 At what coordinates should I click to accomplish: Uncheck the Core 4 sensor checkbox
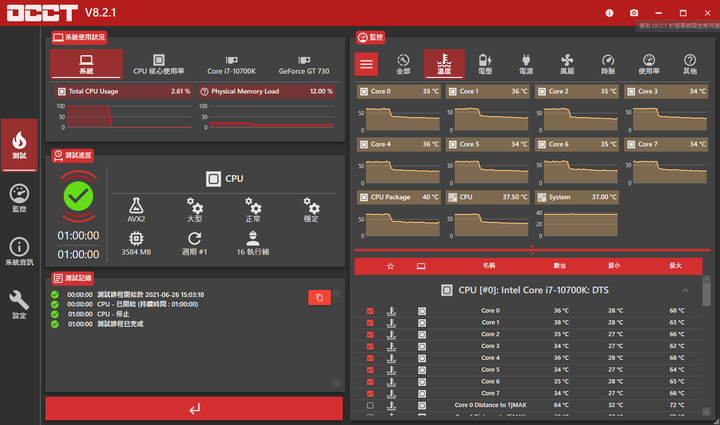[x=370, y=358]
